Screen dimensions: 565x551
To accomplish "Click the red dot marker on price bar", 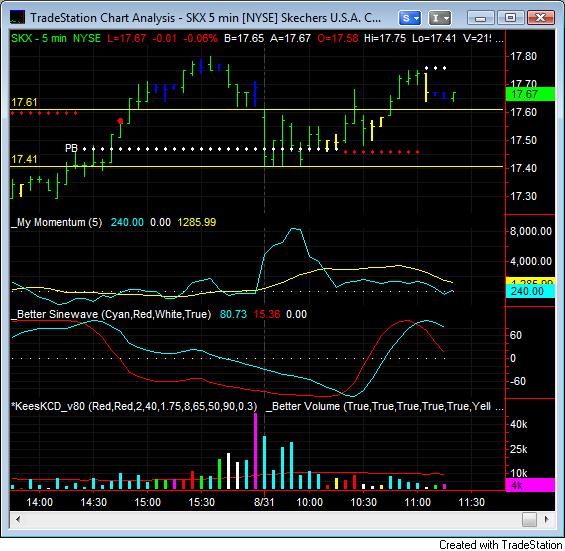I will 120,121.
